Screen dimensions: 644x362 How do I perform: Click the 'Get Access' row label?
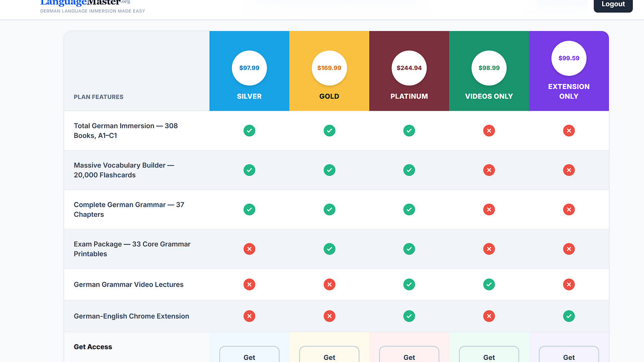click(93, 347)
